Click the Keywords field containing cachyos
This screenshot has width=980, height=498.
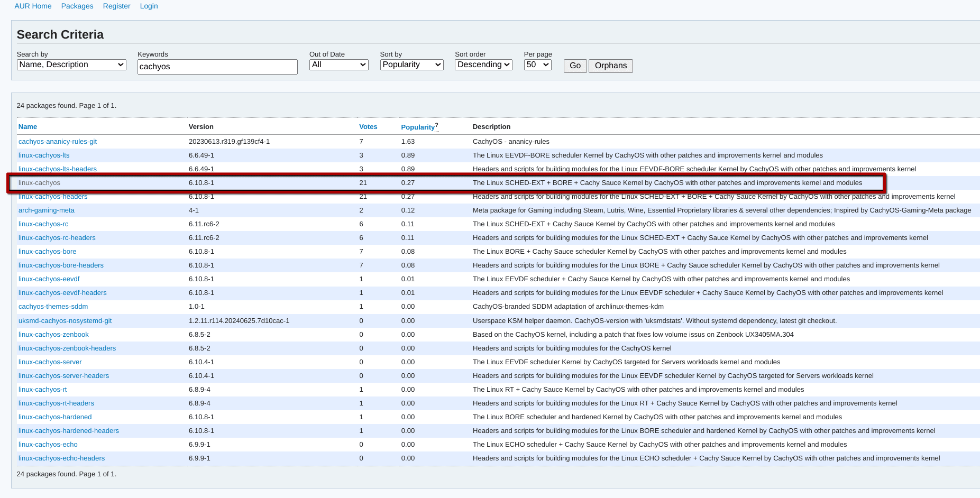point(217,67)
